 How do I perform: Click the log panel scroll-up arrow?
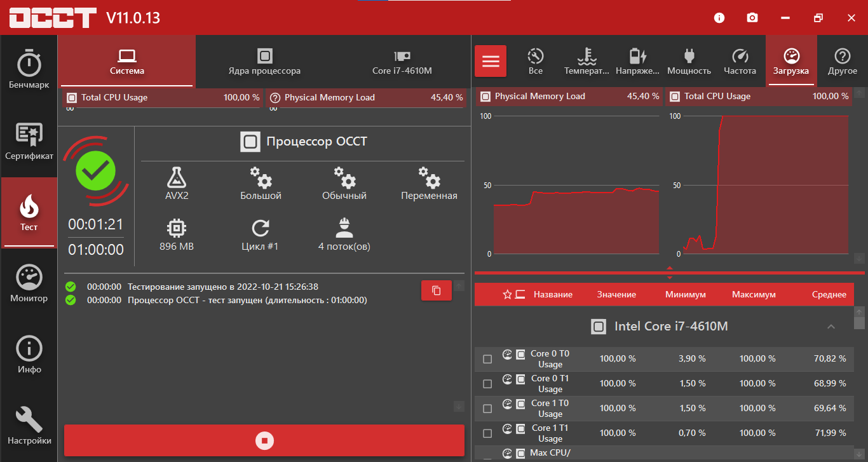459,285
